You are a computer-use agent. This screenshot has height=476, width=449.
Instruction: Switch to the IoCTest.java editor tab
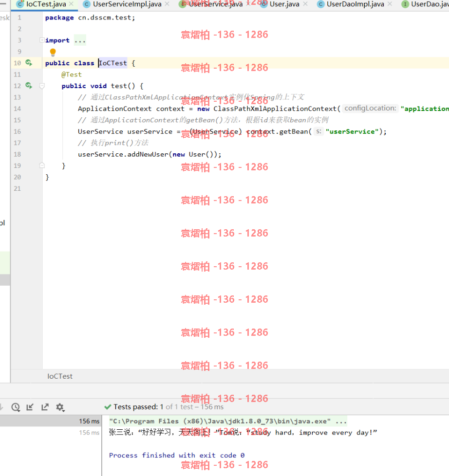[46, 4]
